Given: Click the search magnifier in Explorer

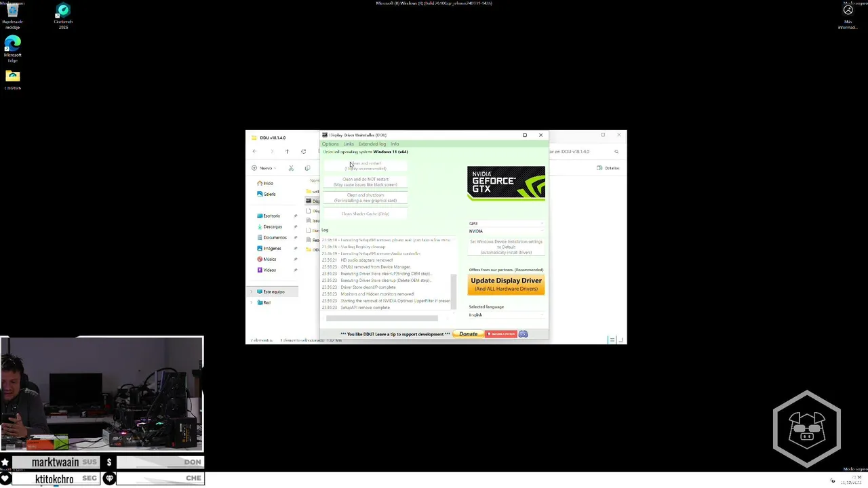Looking at the screenshot, I should tap(616, 152).
